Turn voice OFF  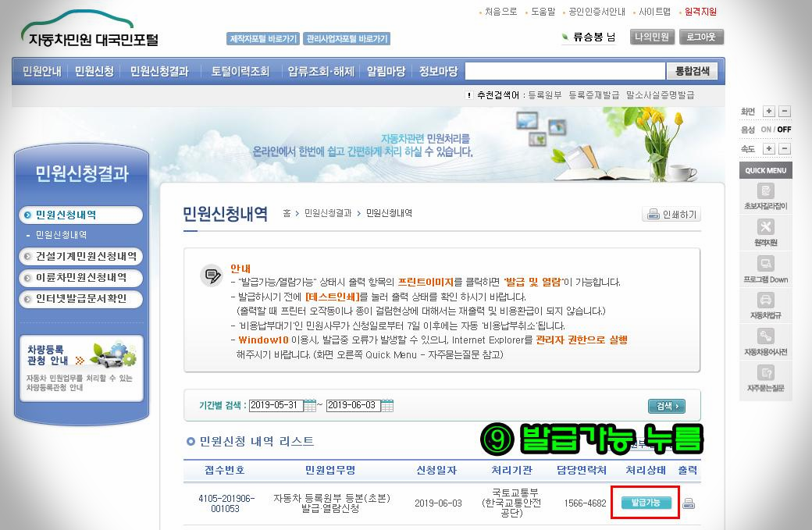pos(784,130)
